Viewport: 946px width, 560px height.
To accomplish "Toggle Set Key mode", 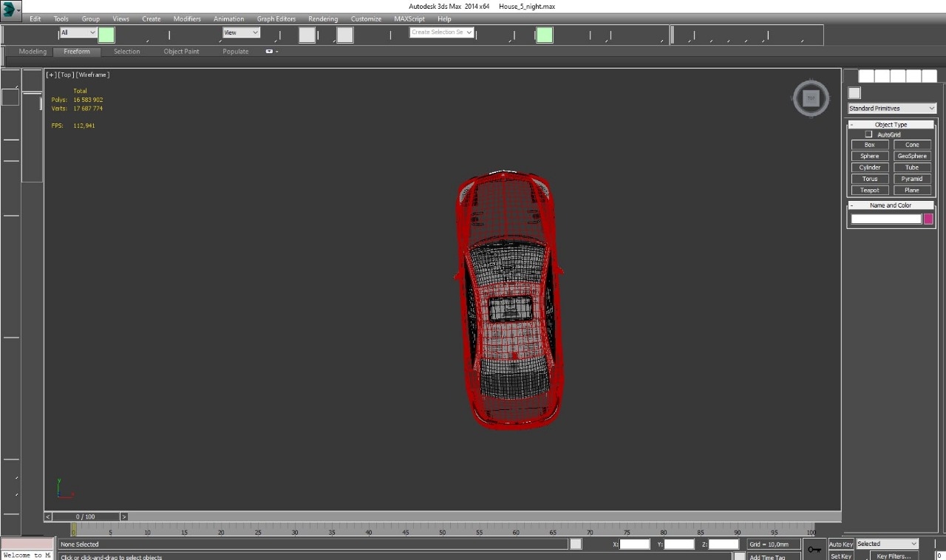I will point(840,556).
